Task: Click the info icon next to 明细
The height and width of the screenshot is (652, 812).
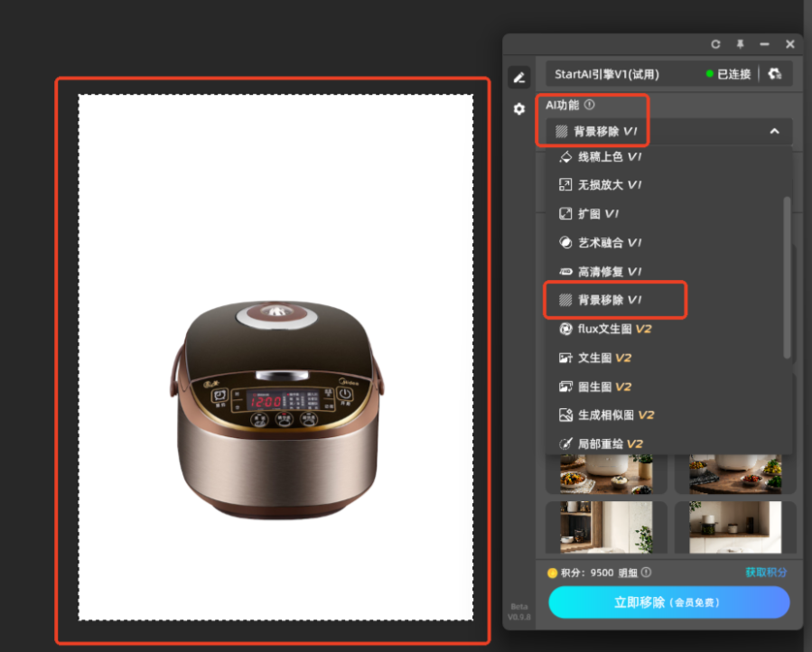Action: coord(646,573)
